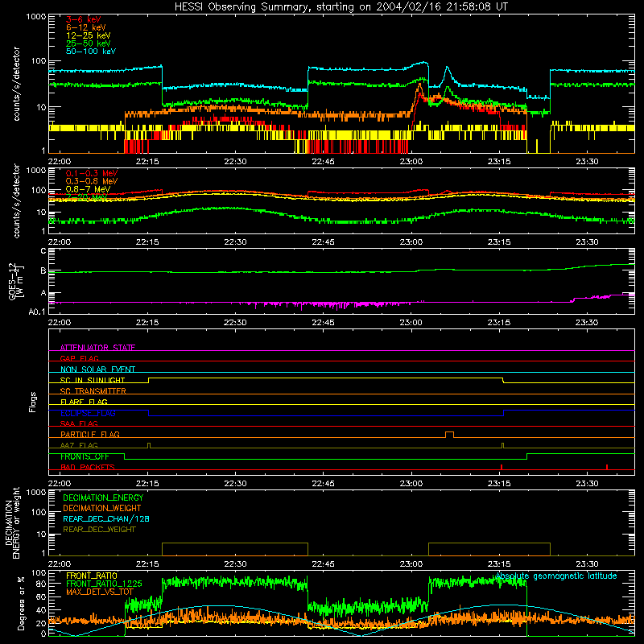Click the "0.3-0.8 MeV" legend label
The height and width of the screenshot is (644, 644).
(x=92, y=181)
